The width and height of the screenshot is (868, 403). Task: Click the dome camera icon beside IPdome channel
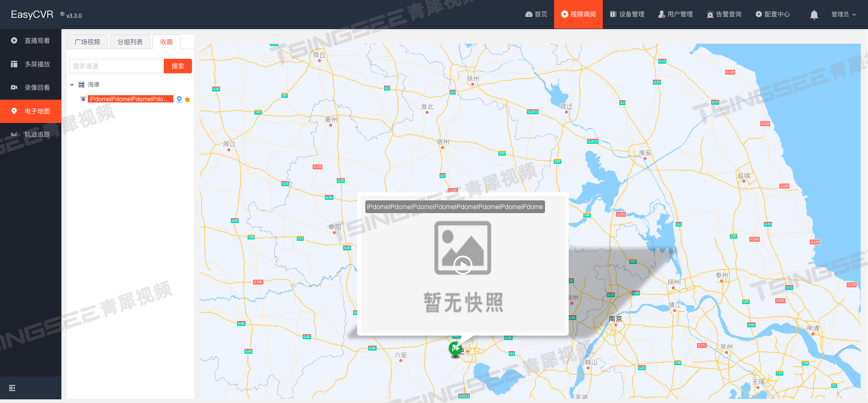(83, 99)
